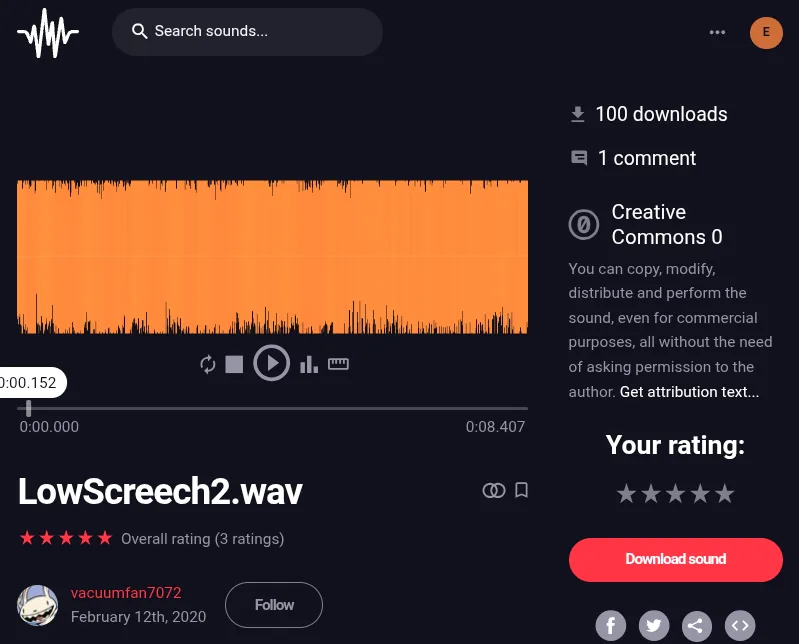Screen dimensions: 799x644
Task: Click the Freesound waveform logo
Action: click(x=48, y=33)
